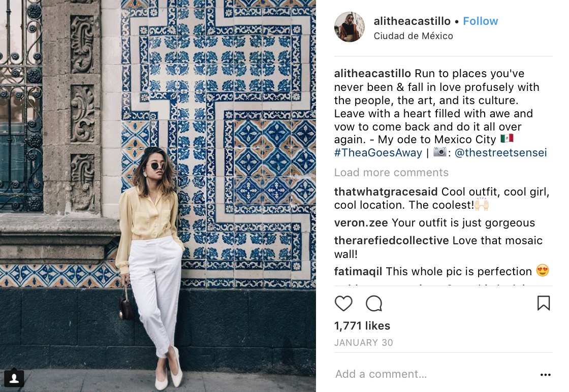The height and width of the screenshot is (392, 569).
Task: Open the three-dot more options menu
Action: 545,375
